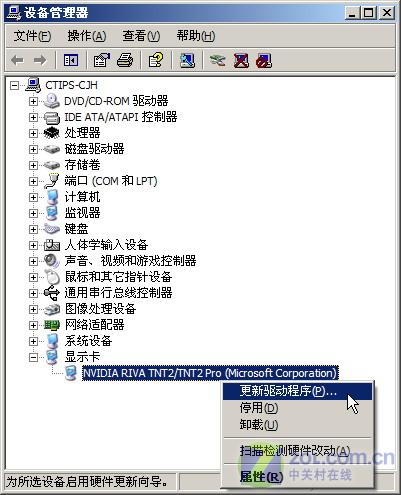Collapse the CTIPS-CJH root node
Viewport: 401px width, 495px height.
click(14, 85)
